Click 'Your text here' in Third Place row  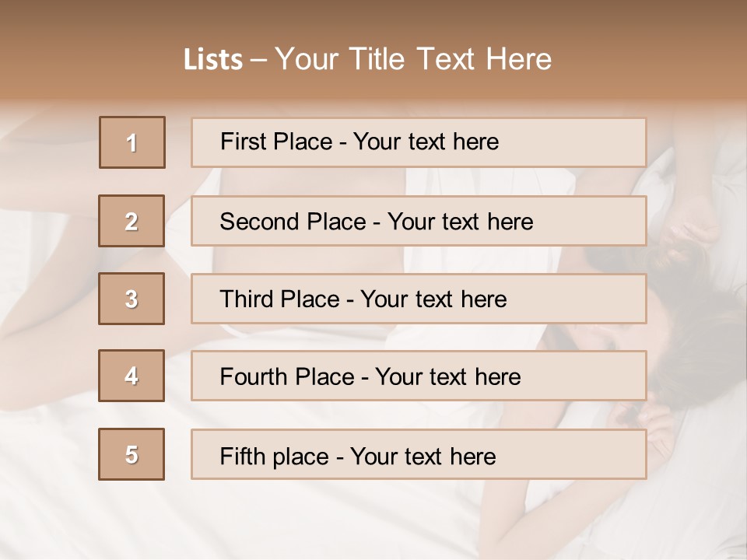[x=433, y=299]
